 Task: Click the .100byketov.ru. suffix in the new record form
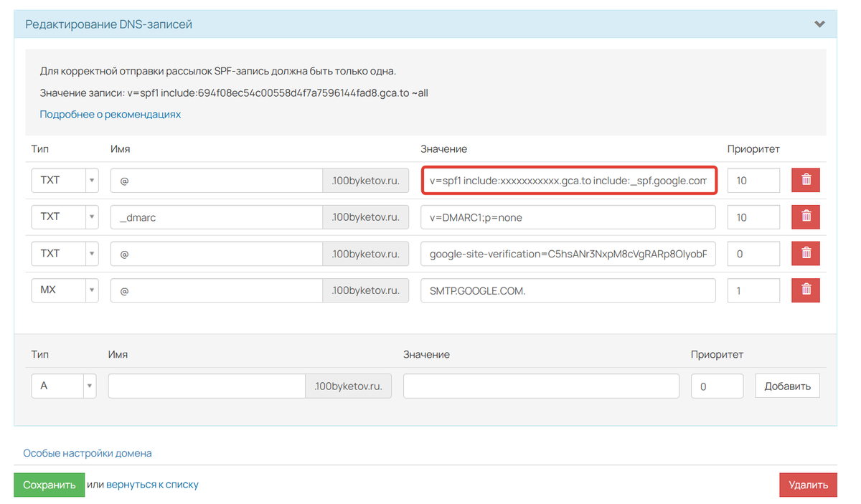349,386
